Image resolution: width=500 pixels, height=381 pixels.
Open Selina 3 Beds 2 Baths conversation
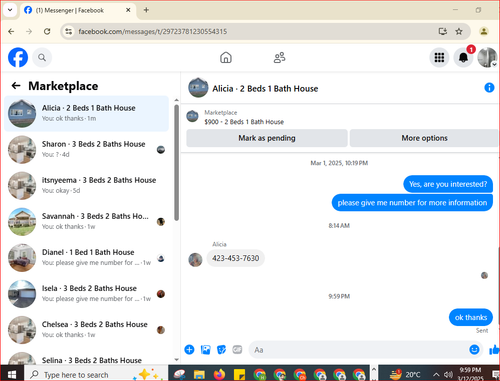[x=87, y=359]
